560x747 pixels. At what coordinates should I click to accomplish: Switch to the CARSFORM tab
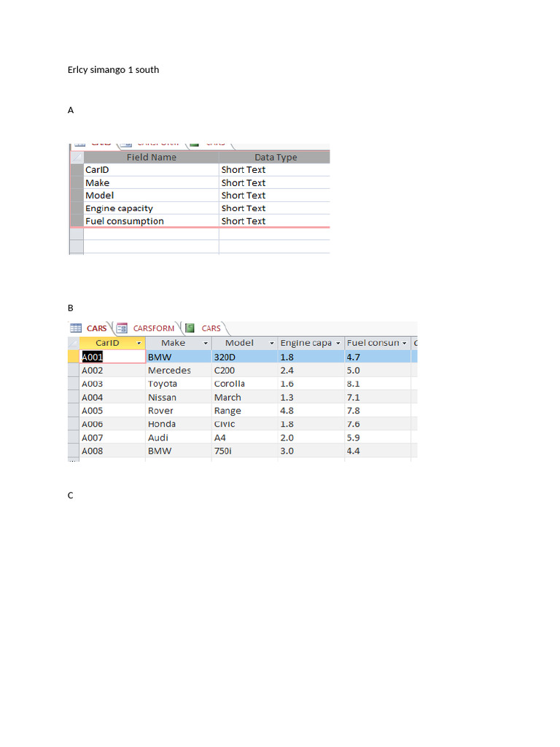pos(154,328)
